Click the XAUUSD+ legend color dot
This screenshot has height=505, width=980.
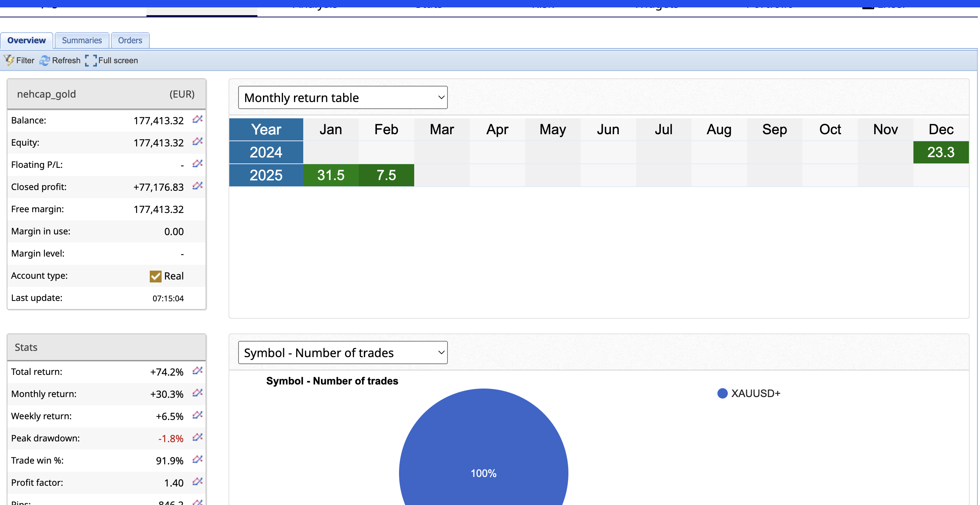coord(722,393)
